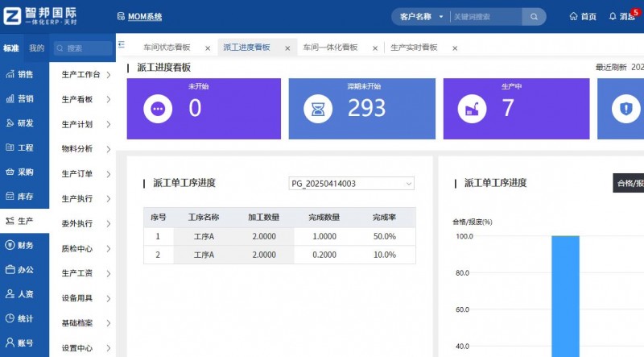The width and height of the screenshot is (644, 357).
Task: Close the 车间状态看板 tab
Action: 208,48
